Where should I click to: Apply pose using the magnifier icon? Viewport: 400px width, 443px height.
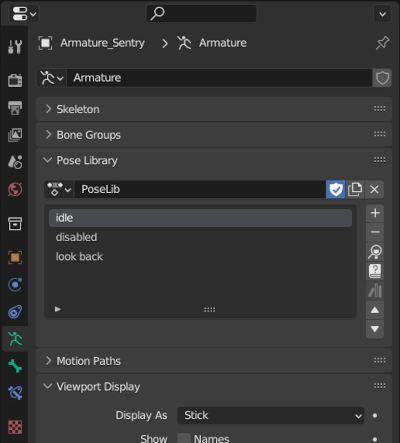pos(375,252)
